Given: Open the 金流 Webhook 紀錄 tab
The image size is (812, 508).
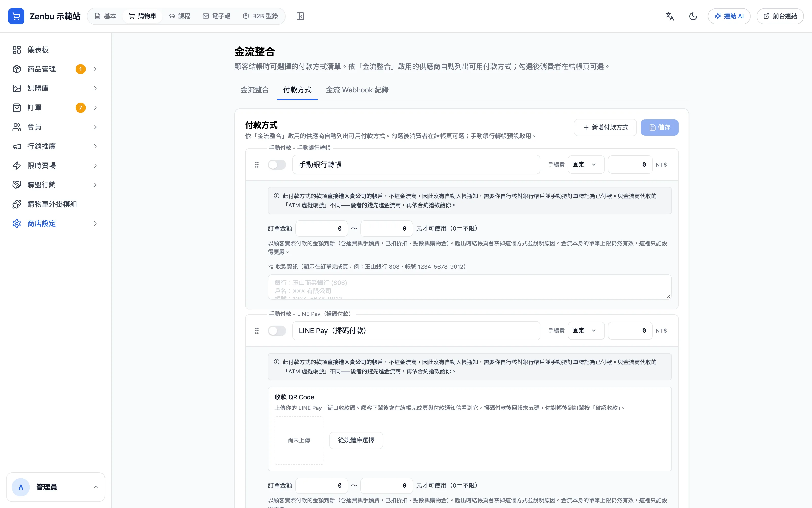Looking at the screenshot, I should tap(357, 90).
